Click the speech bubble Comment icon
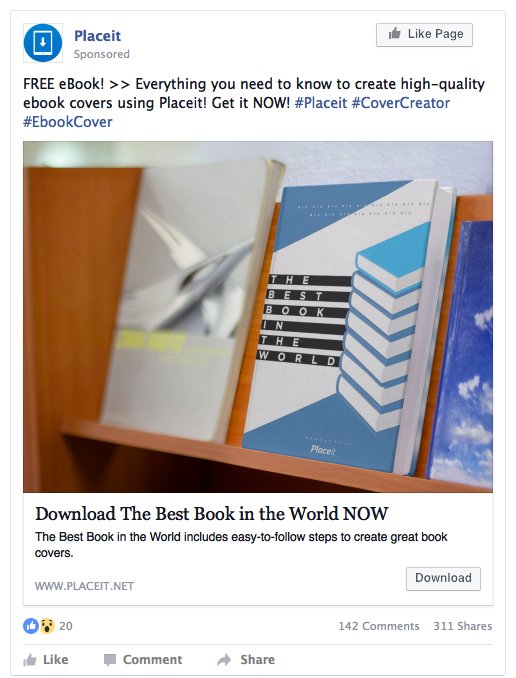The image size is (516, 678). point(110,660)
